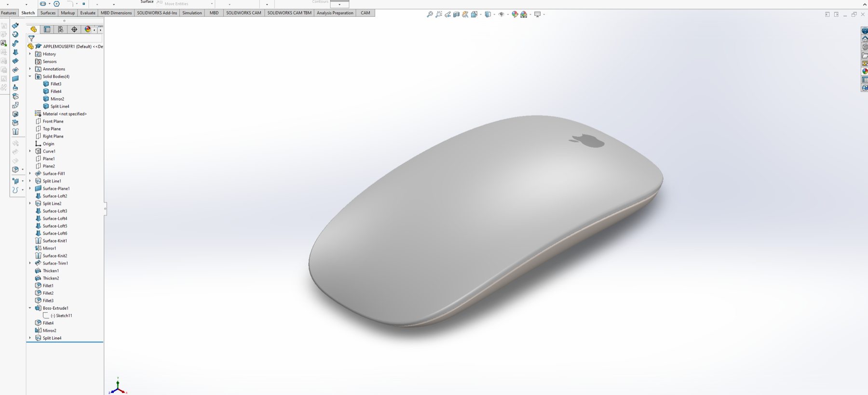Click Zoom to Area icon

(439, 14)
